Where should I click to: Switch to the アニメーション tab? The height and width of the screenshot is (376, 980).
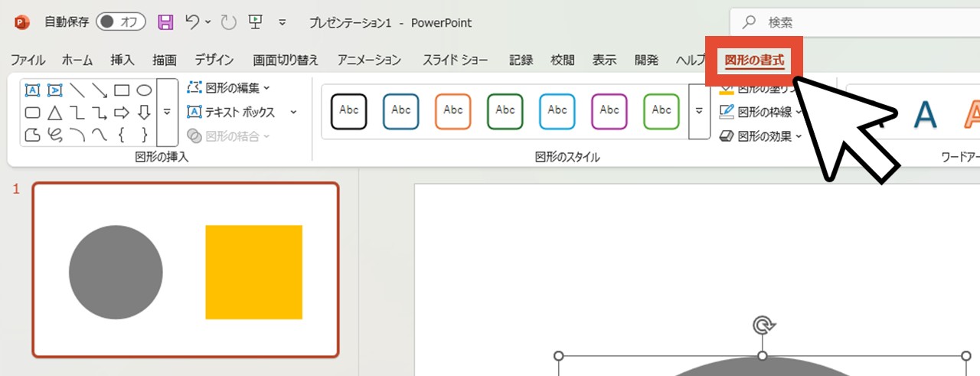click(x=369, y=60)
